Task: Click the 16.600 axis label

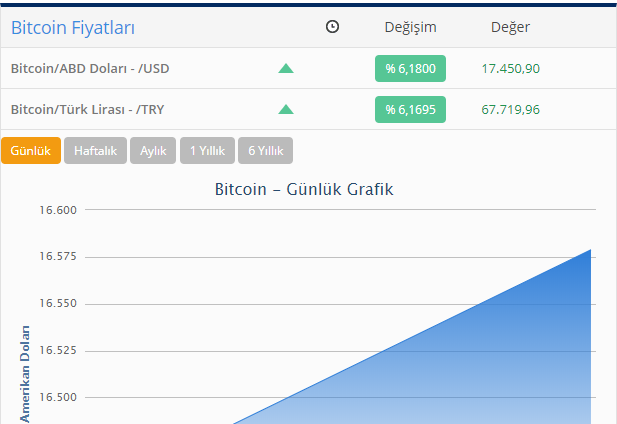Action: [58, 210]
